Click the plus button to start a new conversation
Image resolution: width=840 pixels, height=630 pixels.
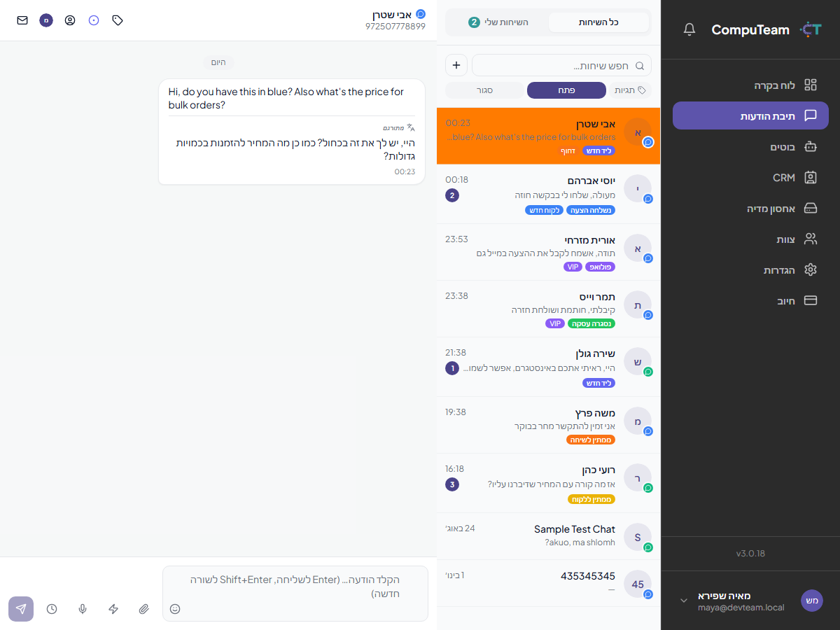[456, 65]
